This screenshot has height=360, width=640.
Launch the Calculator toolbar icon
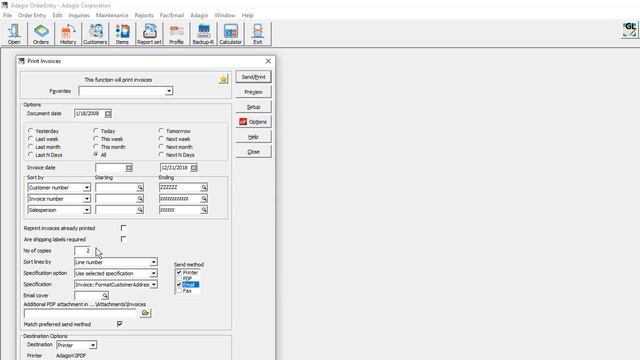[x=230, y=34]
